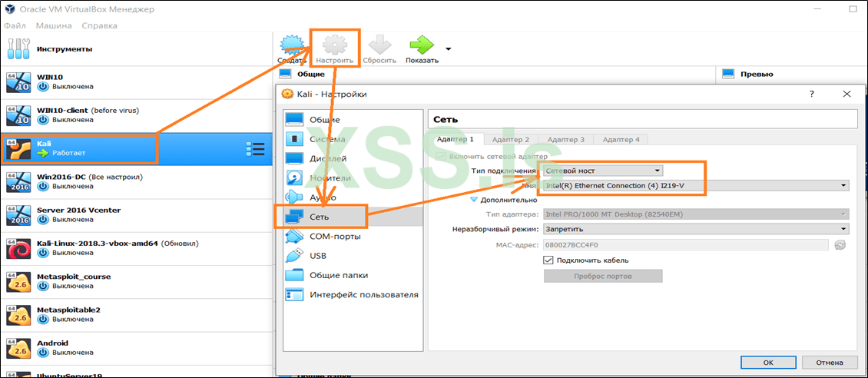Open Настроить gear in toolbar
Viewport: 868px width, 378px height.
pyautogui.click(x=334, y=45)
